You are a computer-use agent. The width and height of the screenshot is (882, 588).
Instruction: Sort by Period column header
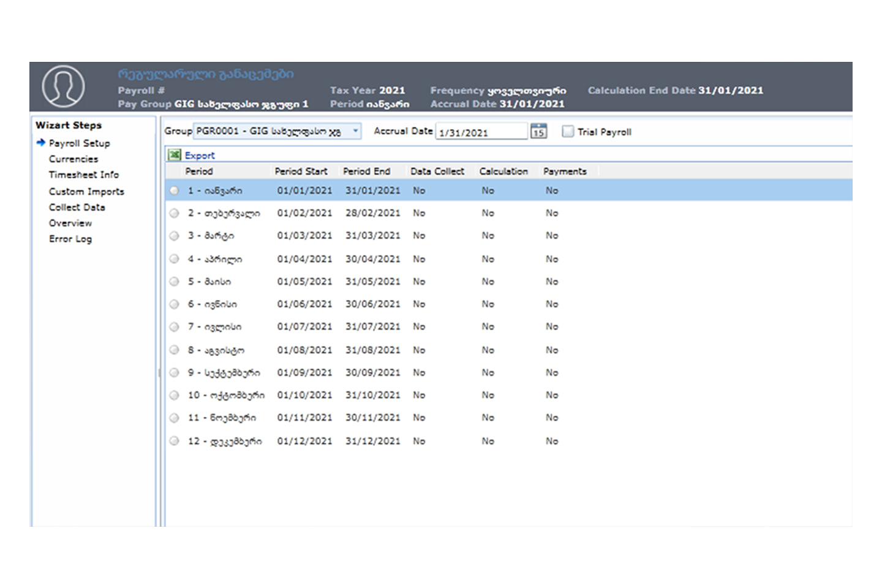pos(199,171)
